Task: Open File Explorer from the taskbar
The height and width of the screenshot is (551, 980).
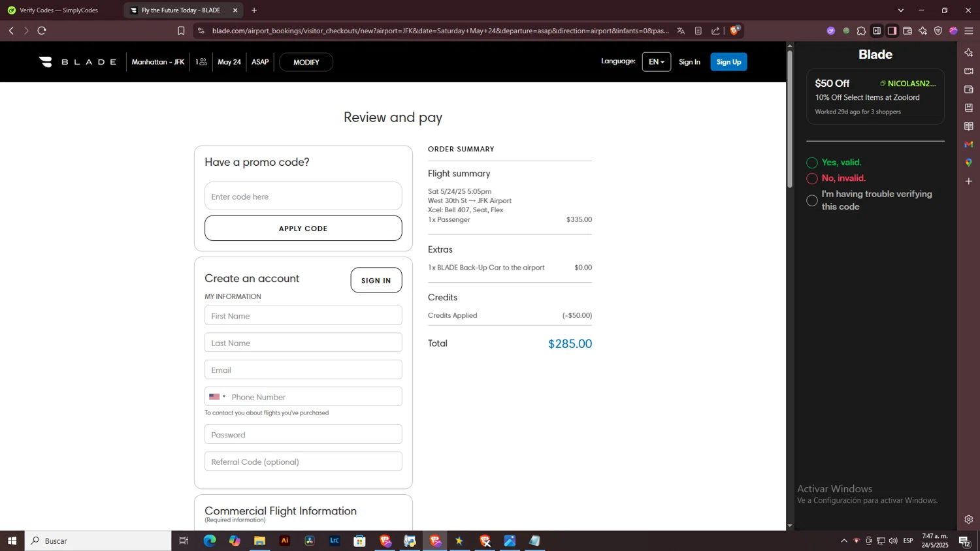Action: pos(260,541)
